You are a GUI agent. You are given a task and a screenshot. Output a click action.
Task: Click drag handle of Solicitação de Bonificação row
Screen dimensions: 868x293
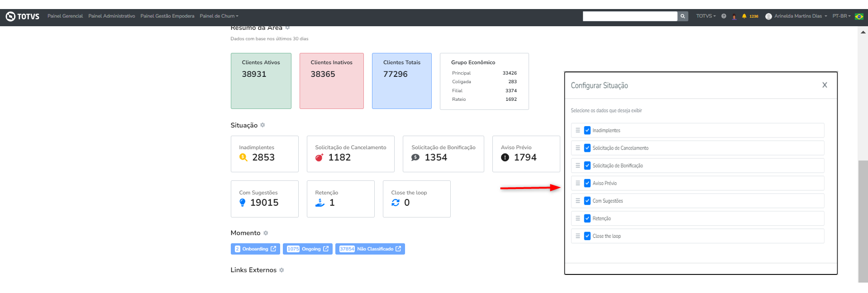click(x=578, y=165)
